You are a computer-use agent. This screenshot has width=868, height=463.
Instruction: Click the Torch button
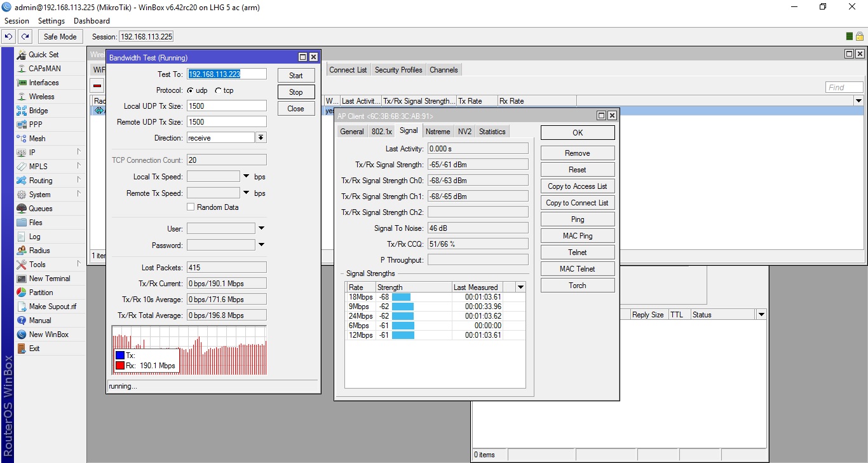point(577,286)
